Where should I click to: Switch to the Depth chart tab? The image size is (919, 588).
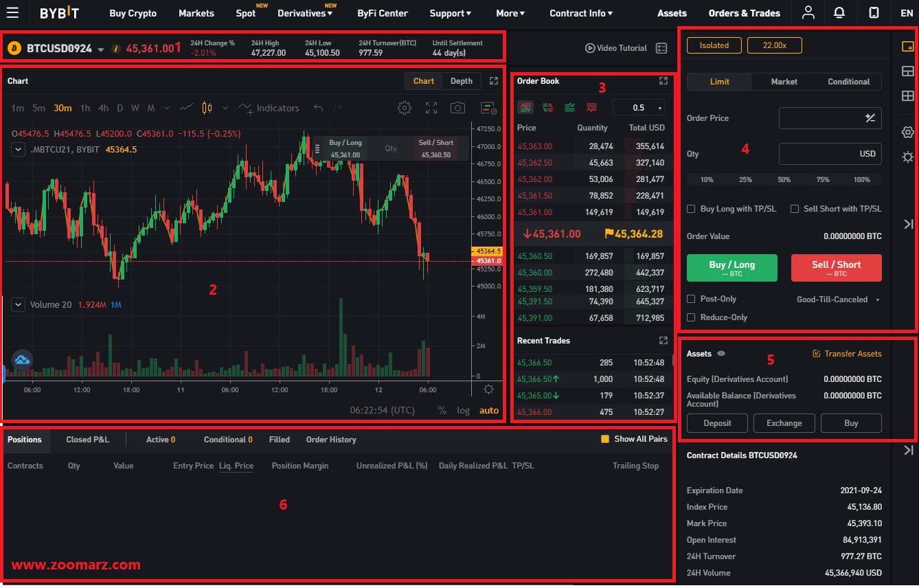tap(462, 81)
